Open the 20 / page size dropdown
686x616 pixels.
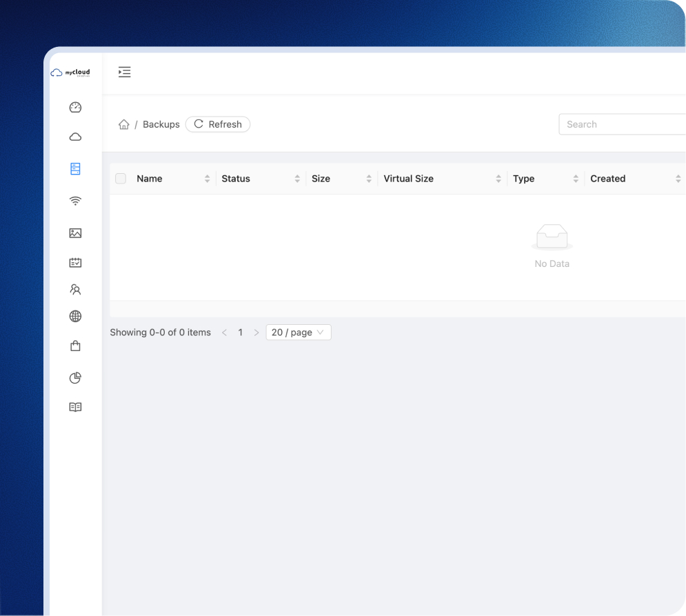(299, 332)
